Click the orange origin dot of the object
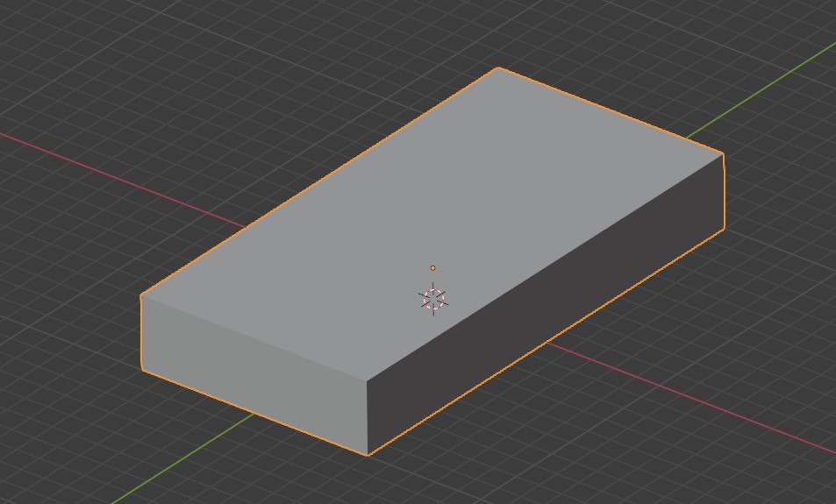The width and height of the screenshot is (836, 504). point(433,268)
